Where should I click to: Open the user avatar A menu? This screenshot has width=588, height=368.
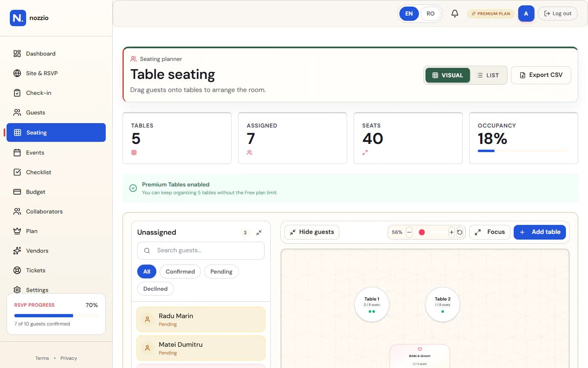526,13
